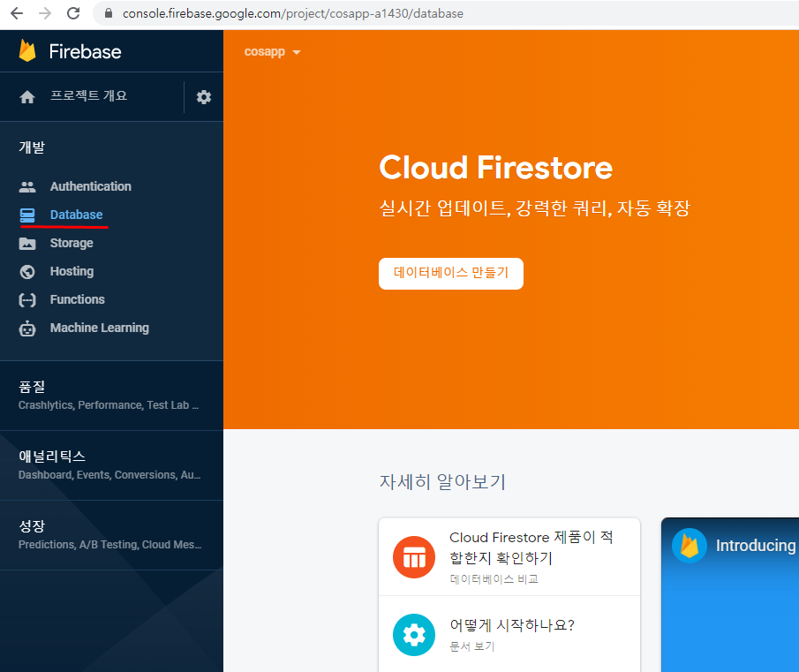Click the padlock site info icon
The image size is (799, 672).
(108, 13)
